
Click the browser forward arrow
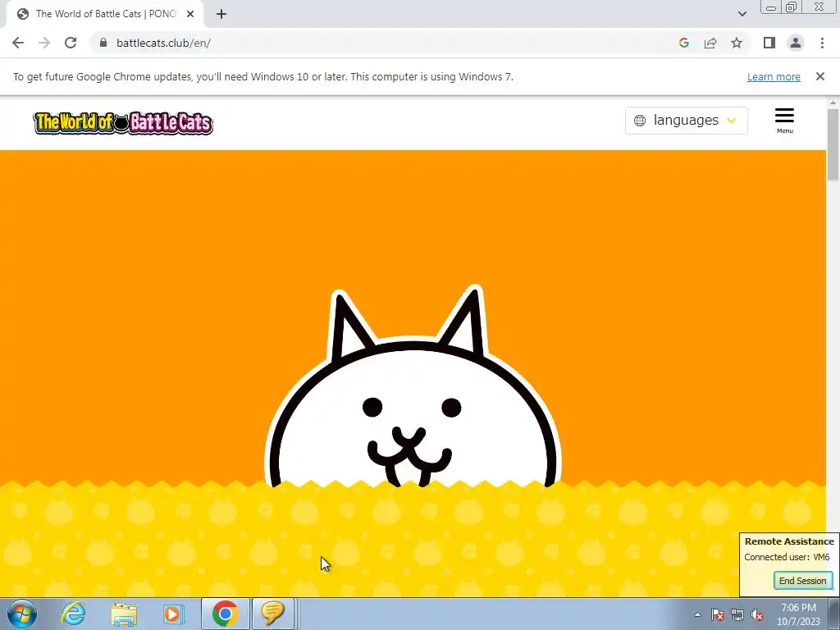tap(44, 43)
